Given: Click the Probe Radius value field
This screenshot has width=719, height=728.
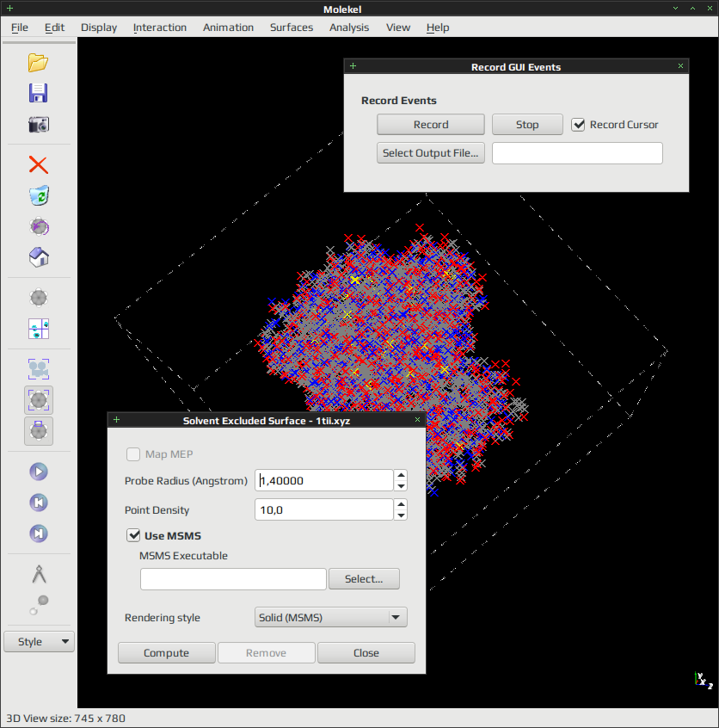Looking at the screenshot, I should point(324,480).
